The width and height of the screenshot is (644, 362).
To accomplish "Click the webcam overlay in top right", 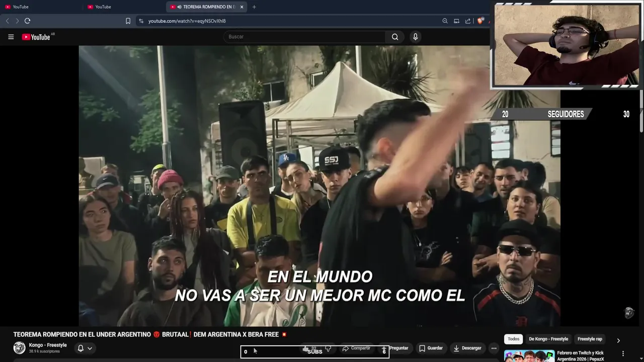I will [567, 45].
